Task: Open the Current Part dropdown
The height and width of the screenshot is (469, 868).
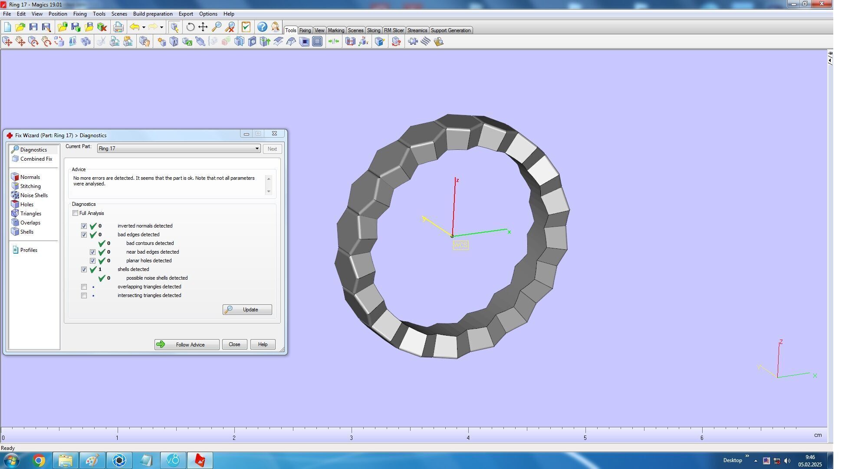Action: [x=179, y=149]
